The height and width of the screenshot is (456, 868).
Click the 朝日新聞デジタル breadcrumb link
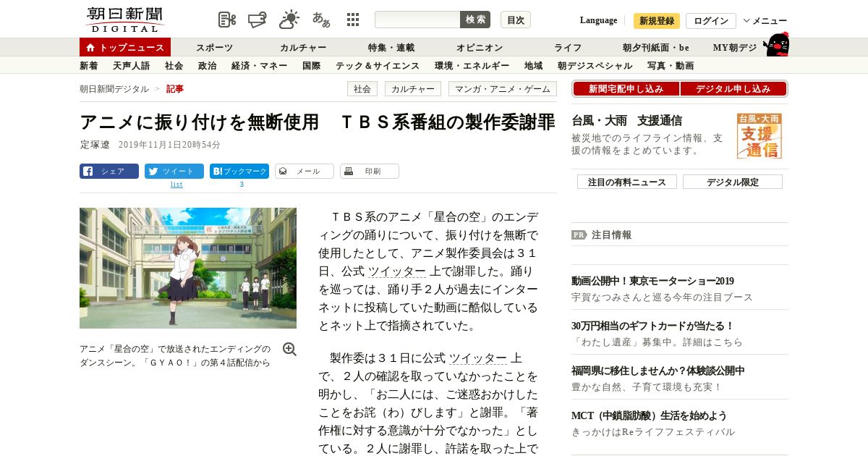[114, 89]
